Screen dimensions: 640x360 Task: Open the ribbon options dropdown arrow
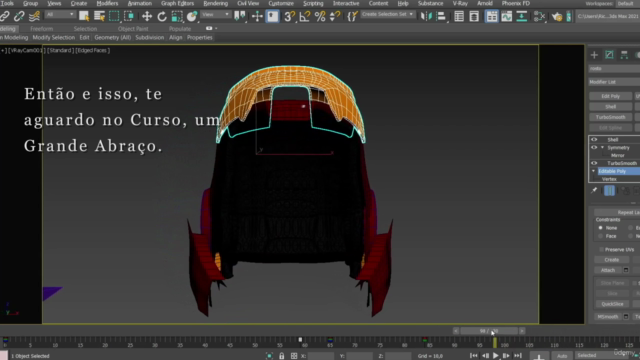pos(216,29)
